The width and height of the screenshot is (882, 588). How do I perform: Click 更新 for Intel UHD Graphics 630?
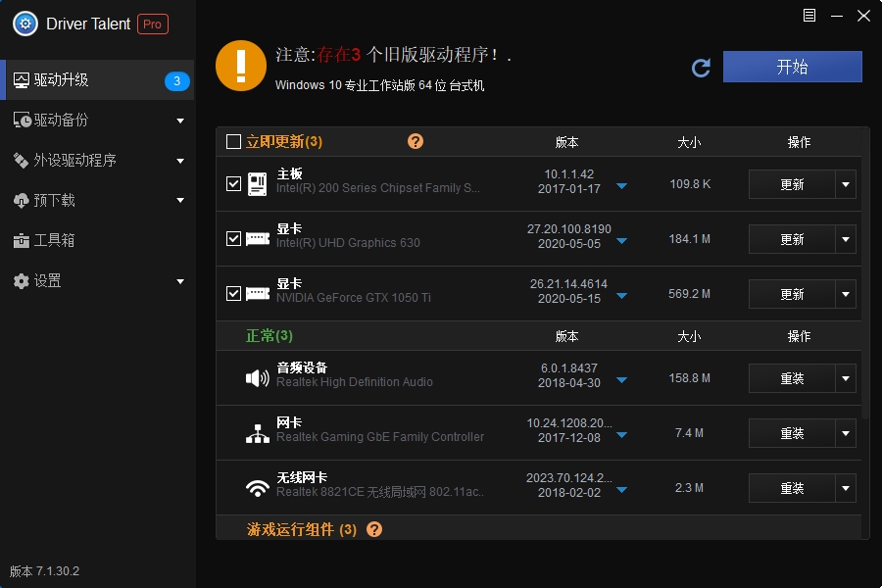792,239
